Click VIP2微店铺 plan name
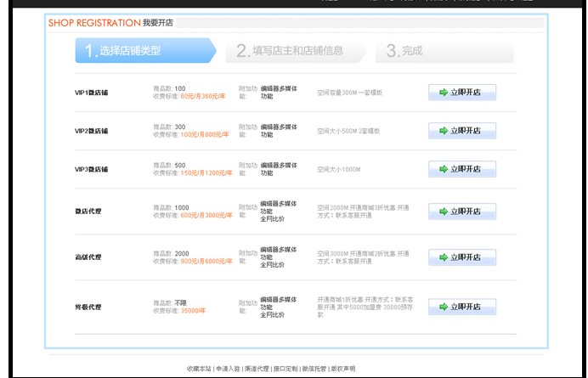This screenshot has height=378, width=588. tap(92, 131)
